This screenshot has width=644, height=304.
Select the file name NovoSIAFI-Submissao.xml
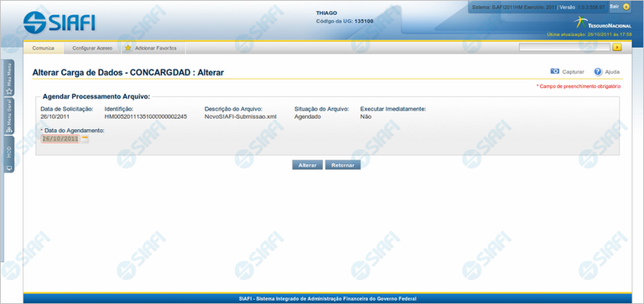(241, 117)
